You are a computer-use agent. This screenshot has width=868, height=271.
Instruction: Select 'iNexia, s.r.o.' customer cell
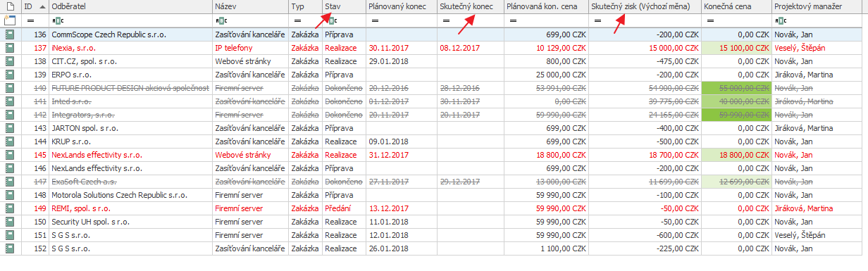tap(131, 48)
